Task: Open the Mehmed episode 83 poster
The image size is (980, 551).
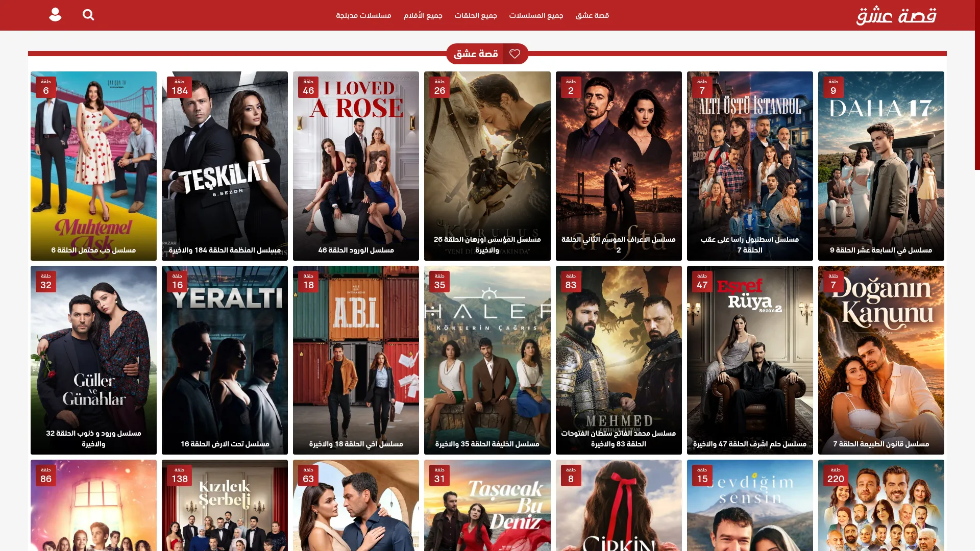Action: [x=619, y=360]
